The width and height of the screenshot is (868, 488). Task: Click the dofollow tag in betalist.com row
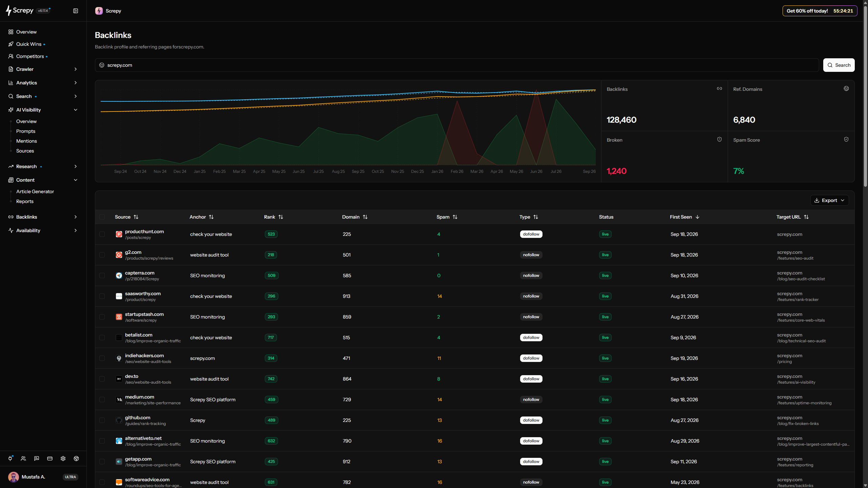(531, 338)
